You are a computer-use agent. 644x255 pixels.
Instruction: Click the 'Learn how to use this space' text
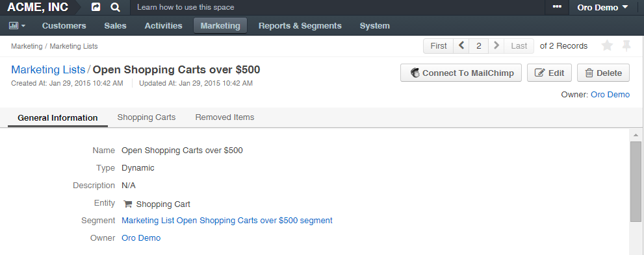186,7
